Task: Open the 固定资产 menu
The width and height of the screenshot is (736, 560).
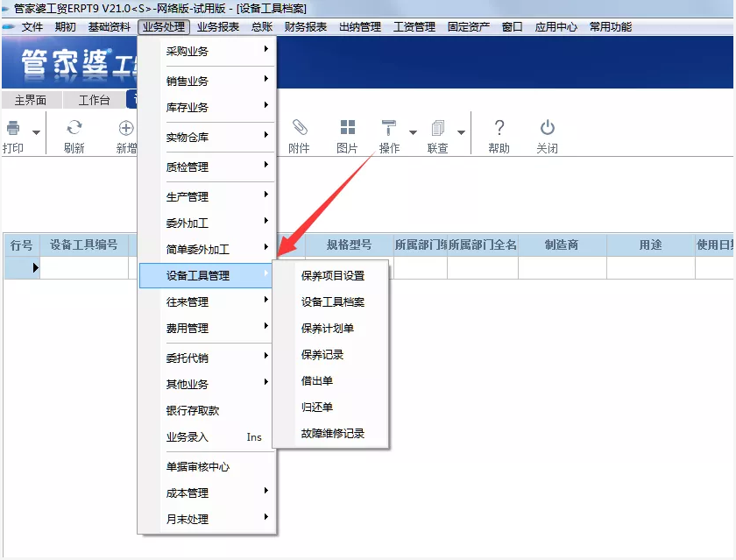Action: tap(469, 27)
